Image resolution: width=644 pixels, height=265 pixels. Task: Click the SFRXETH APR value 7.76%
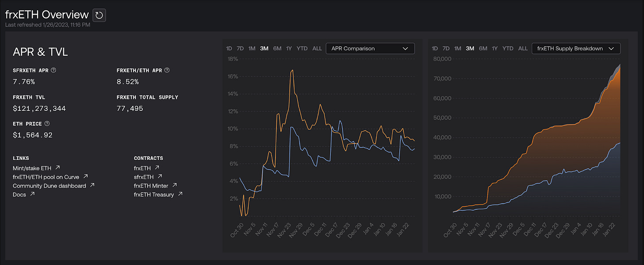tap(24, 82)
